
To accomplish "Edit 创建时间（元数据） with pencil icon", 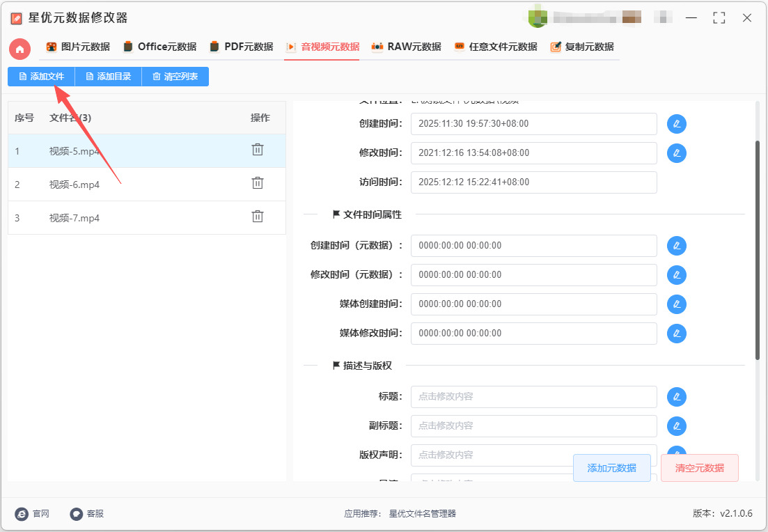I will 677,246.
